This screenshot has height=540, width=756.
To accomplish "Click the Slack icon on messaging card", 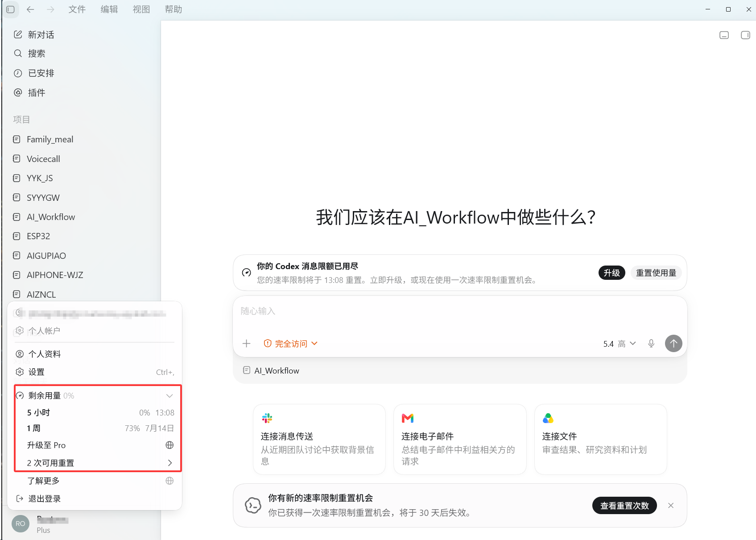I will 267,418.
